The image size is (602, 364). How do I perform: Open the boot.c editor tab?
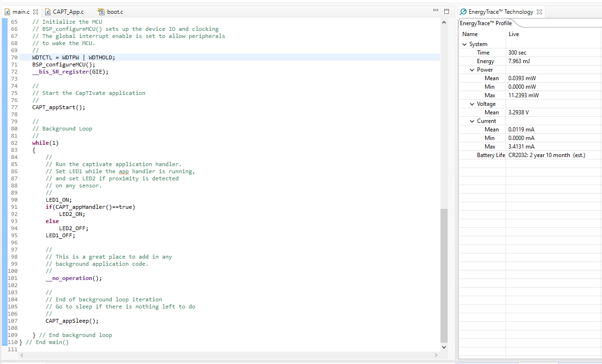tap(111, 11)
